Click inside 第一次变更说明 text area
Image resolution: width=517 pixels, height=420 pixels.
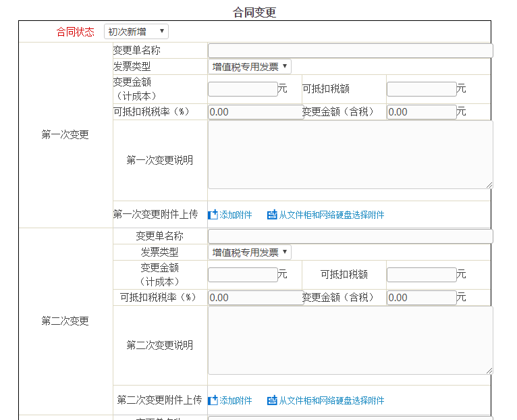[350, 155]
